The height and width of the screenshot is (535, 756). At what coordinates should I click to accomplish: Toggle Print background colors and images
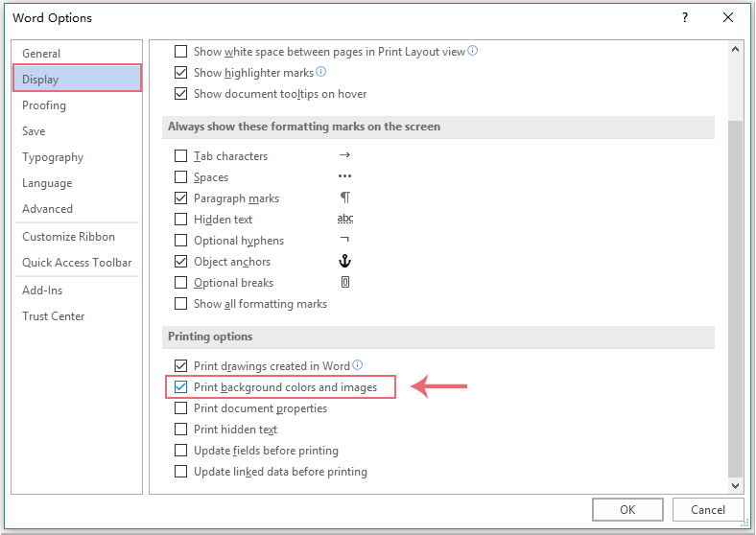tap(180, 387)
